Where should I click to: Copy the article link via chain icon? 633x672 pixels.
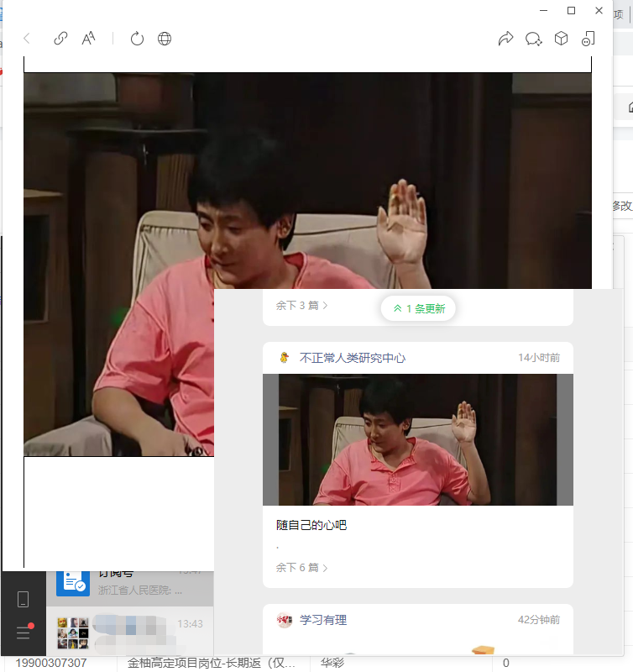[60, 39]
